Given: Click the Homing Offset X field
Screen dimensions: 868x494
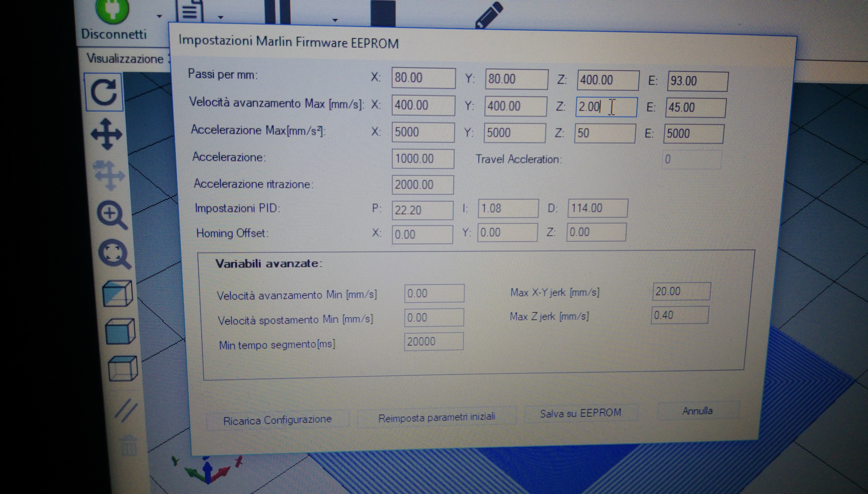Looking at the screenshot, I should tap(423, 234).
